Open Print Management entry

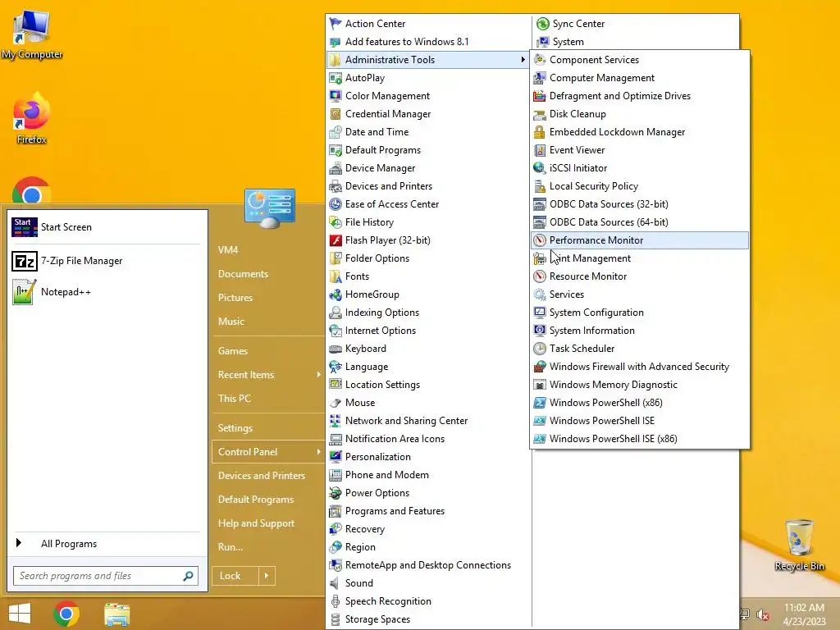click(640, 258)
